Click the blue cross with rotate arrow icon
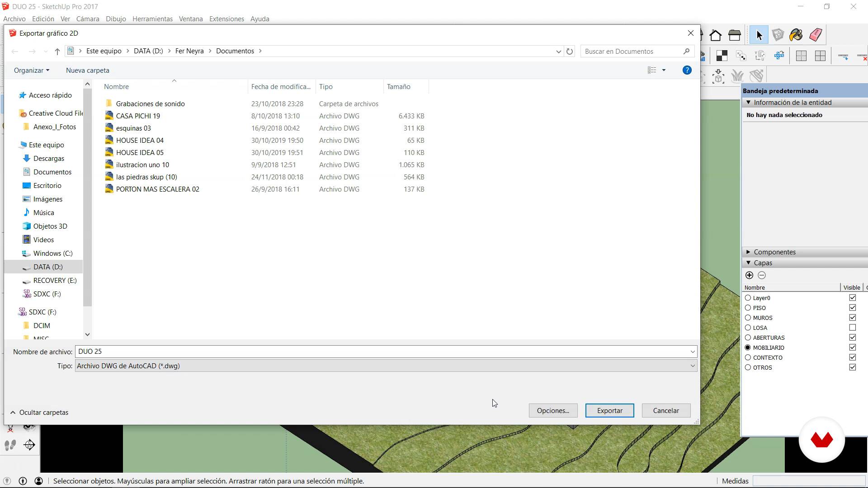 (779, 56)
